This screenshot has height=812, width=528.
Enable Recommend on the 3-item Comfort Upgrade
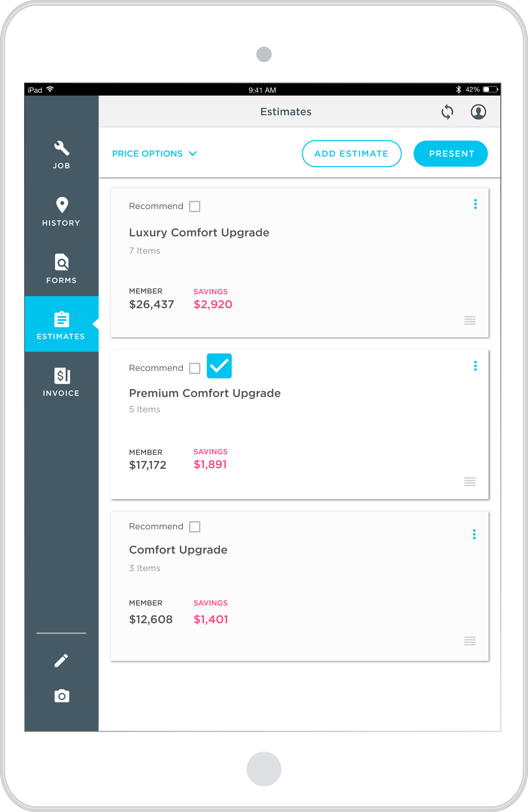[x=195, y=527]
